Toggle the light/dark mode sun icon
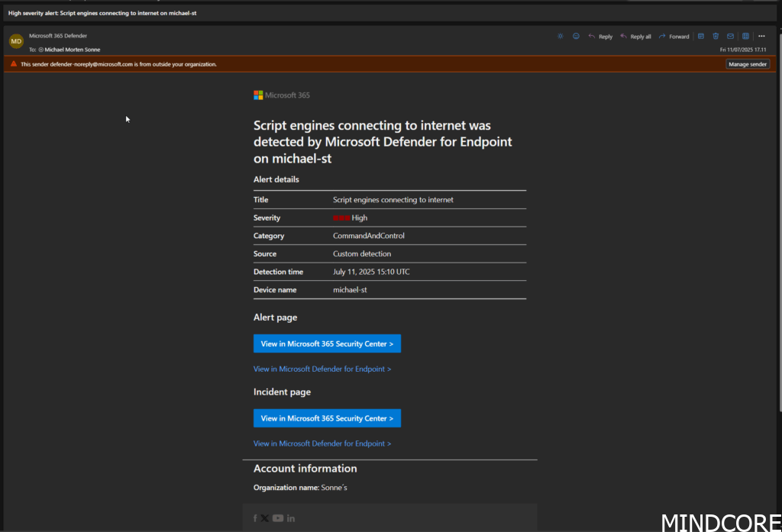 (561, 36)
